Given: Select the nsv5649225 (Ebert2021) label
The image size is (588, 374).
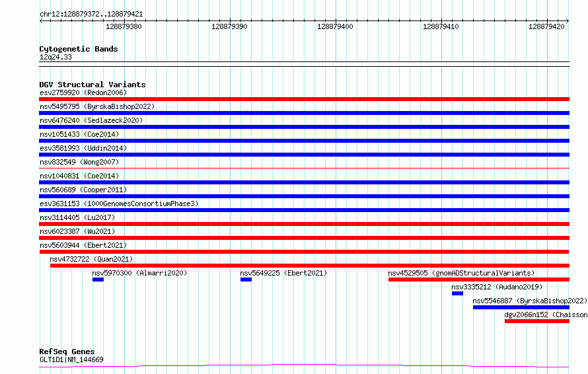Looking at the screenshot, I should [x=283, y=273].
